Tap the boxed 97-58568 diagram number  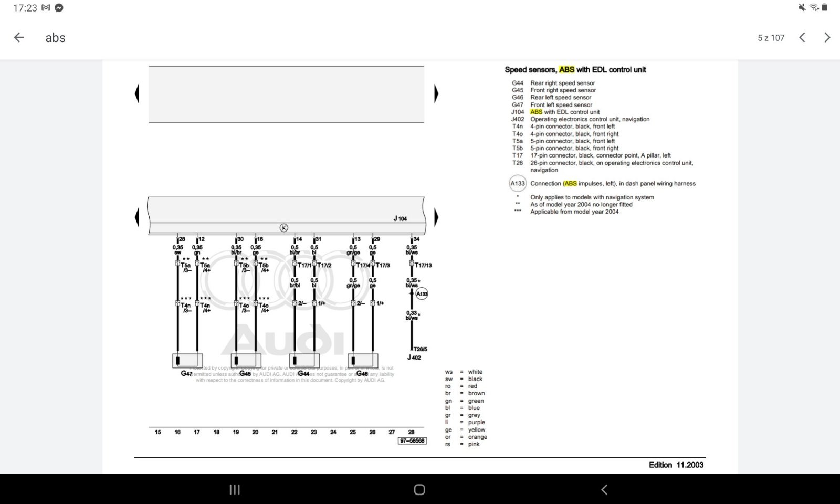pyautogui.click(x=412, y=440)
